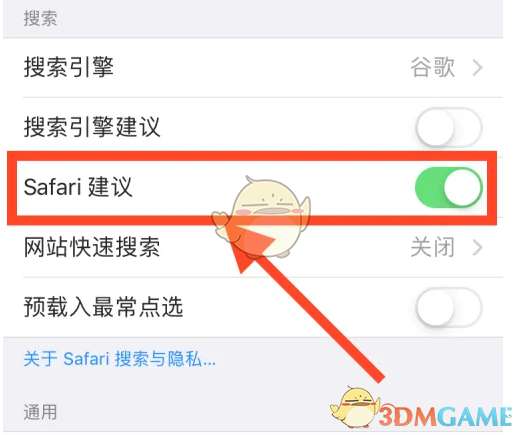The image size is (523, 435).
Task: Tap the 通用 section header
Action: click(40, 412)
